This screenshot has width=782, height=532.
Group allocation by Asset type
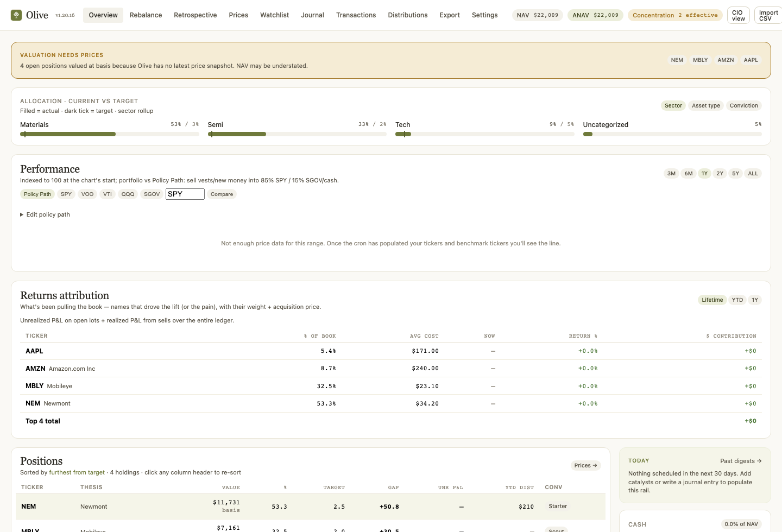(x=706, y=106)
